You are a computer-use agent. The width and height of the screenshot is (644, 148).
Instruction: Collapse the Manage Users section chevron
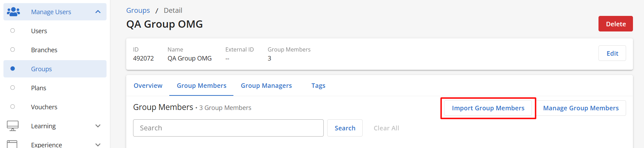pos(98,12)
